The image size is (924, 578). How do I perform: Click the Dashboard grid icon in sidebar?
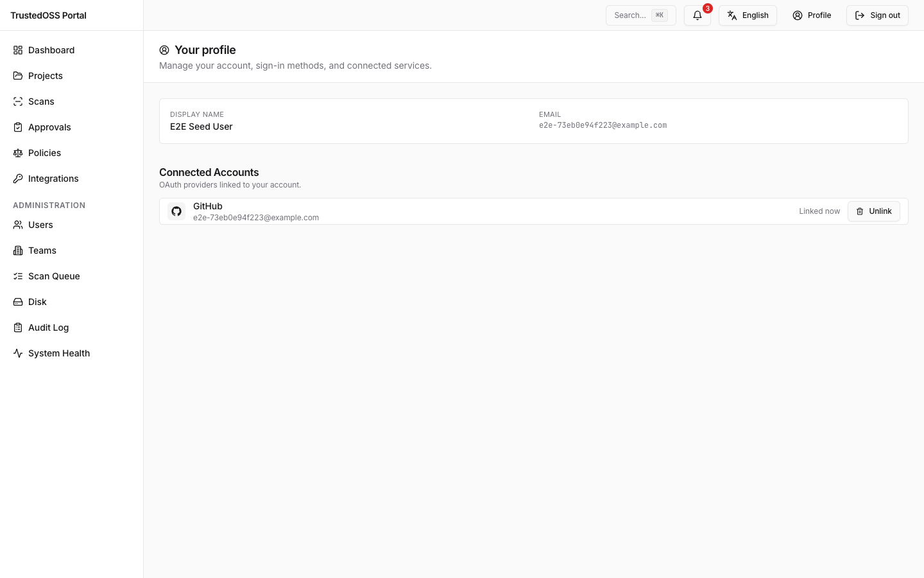point(18,50)
